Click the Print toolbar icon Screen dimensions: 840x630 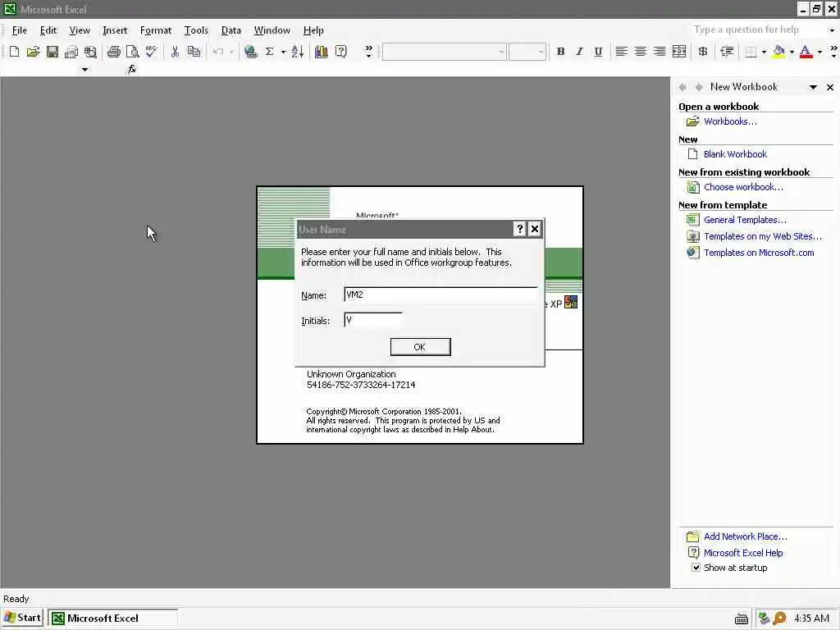pyautogui.click(x=113, y=52)
